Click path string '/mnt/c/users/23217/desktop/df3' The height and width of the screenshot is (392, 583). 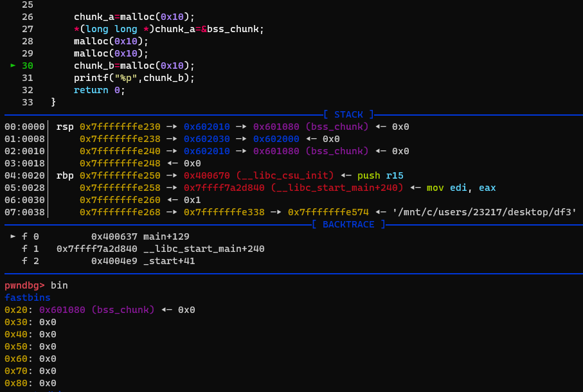click(x=484, y=212)
